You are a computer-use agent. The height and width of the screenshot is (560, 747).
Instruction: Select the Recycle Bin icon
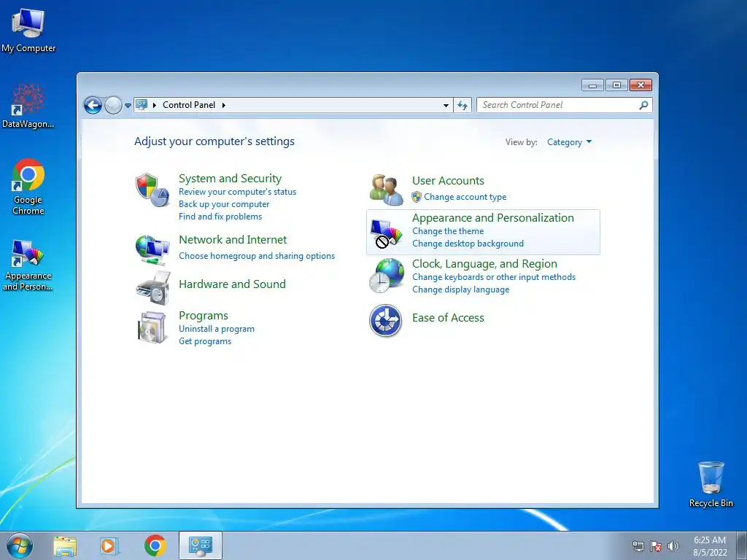[x=711, y=484]
